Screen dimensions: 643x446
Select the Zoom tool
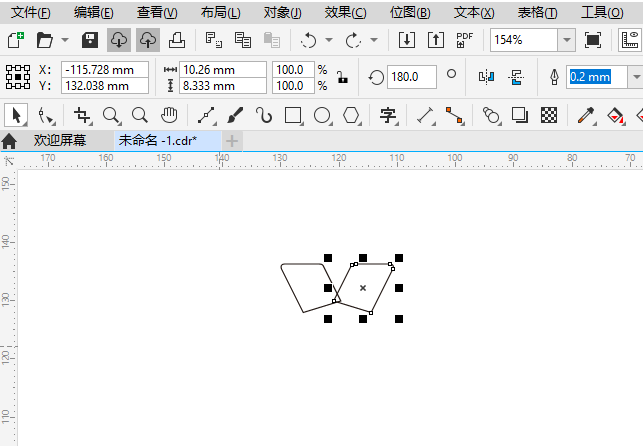[112, 116]
